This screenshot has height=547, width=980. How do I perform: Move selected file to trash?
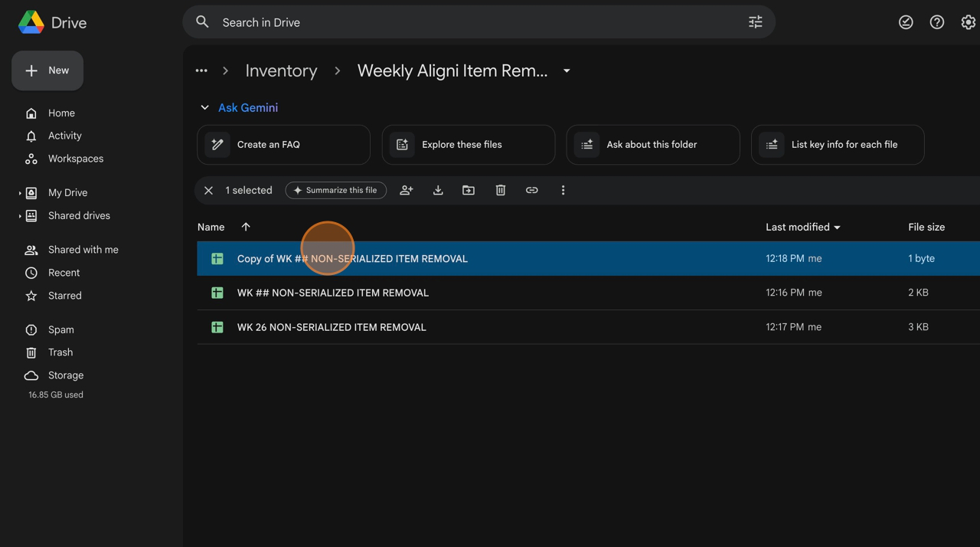click(x=501, y=190)
